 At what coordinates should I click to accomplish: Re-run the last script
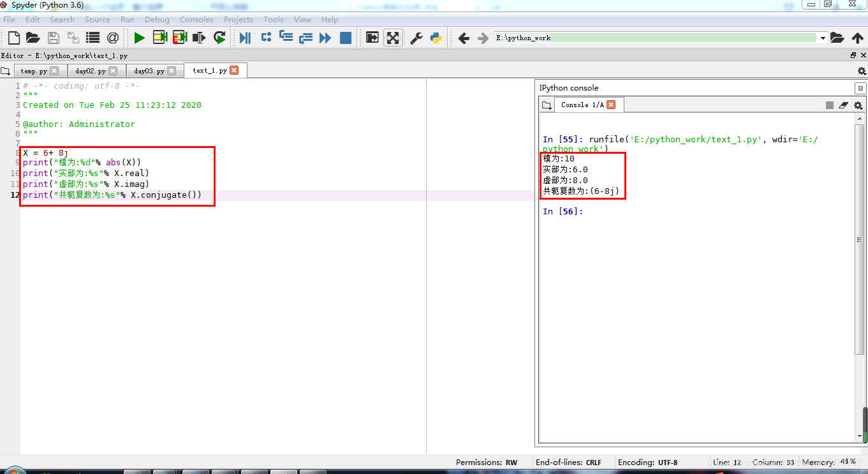point(219,38)
